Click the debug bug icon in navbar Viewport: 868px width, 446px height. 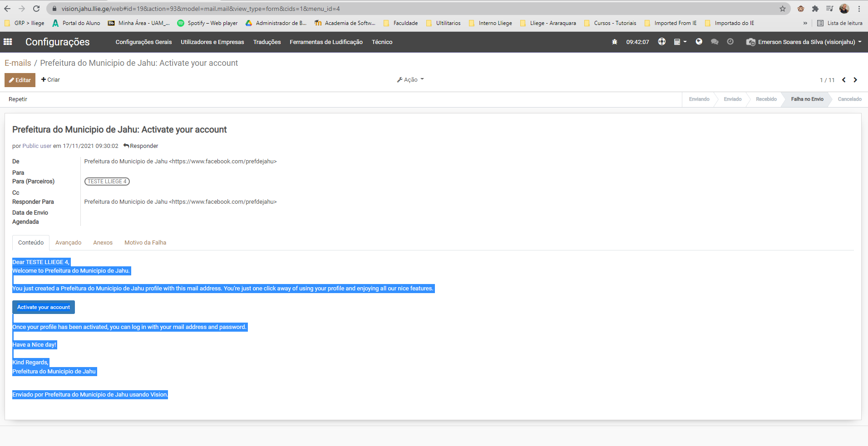[614, 42]
